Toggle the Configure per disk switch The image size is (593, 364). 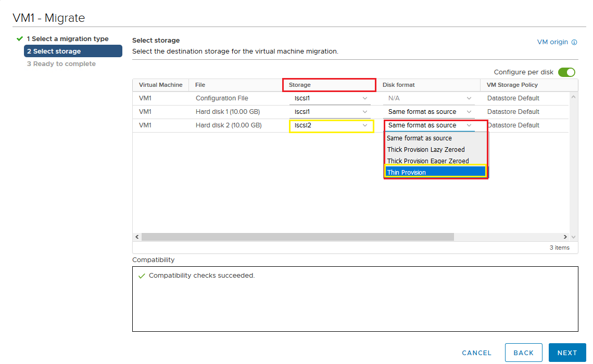(x=566, y=72)
